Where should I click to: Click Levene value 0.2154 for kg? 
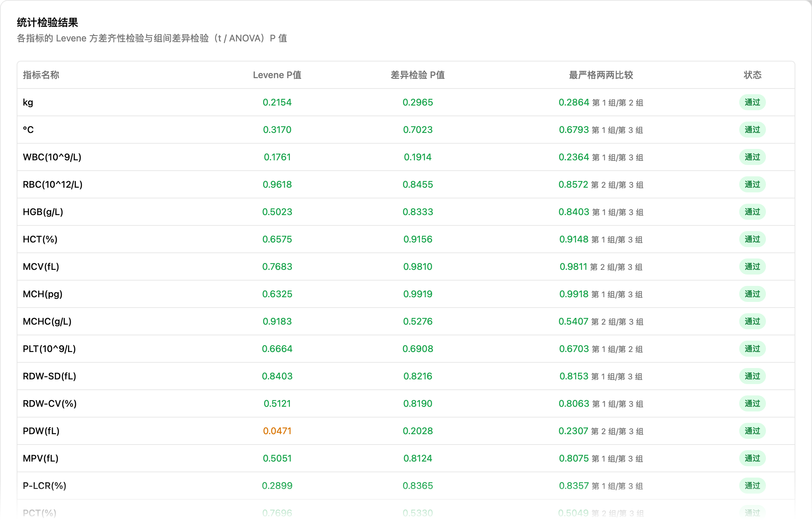277,102
